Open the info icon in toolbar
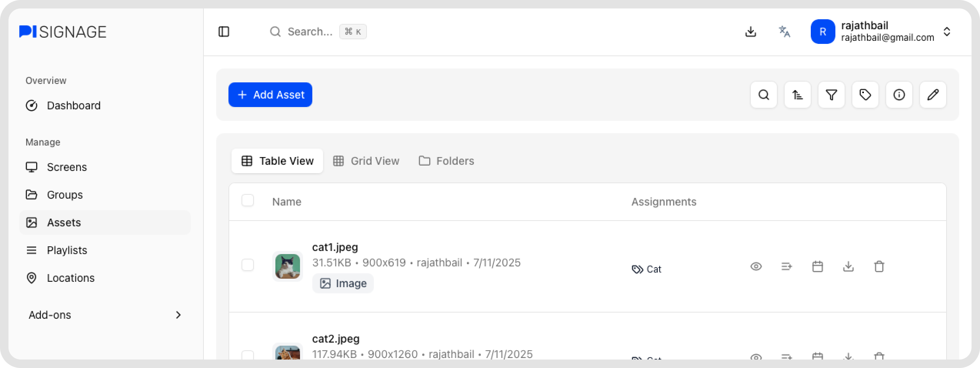This screenshot has height=368, width=980. 899,95
